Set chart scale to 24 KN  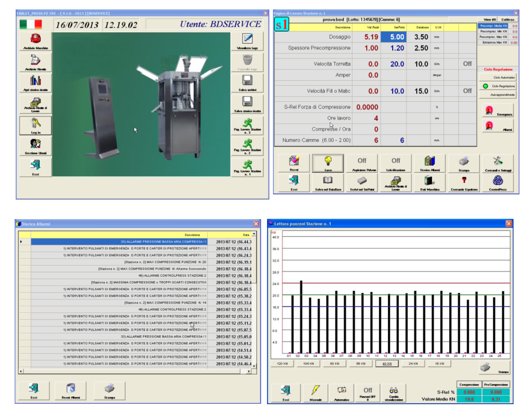[x=413, y=364]
